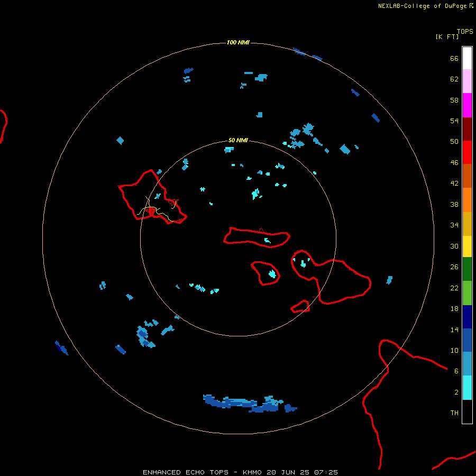Click the "50 NMI" range ring label

238,140
